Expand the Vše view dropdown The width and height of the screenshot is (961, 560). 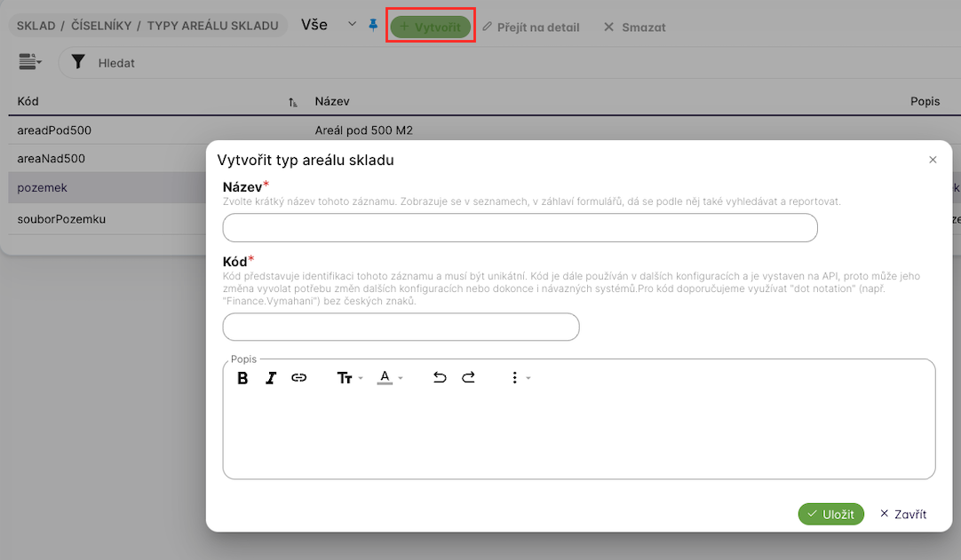coord(352,25)
